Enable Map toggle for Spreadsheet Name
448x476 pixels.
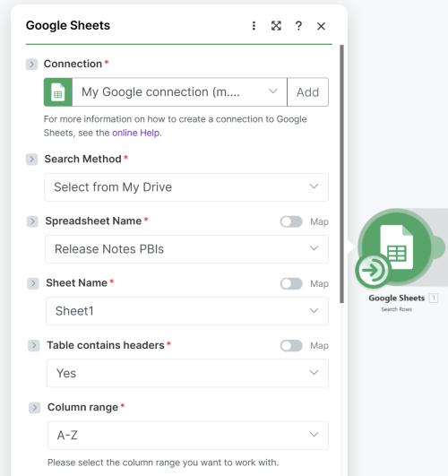[x=291, y=221]
